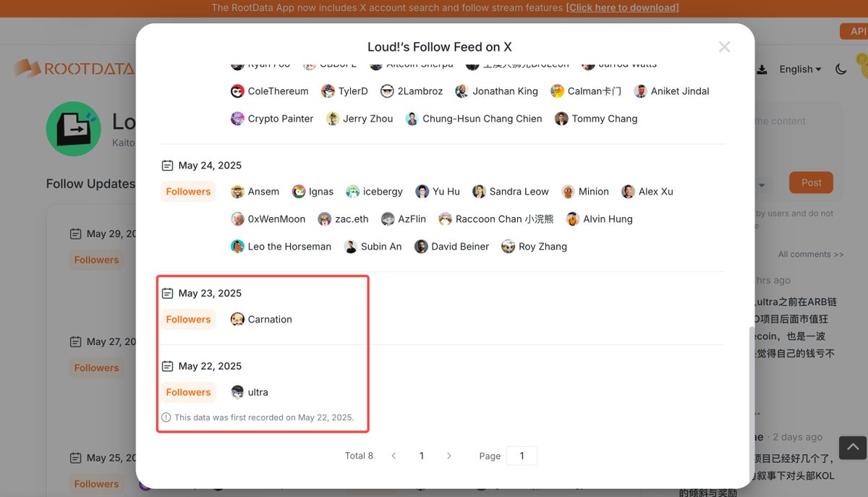The width and height of the screenshot is (868, 497).
Task: Click Subin An's avatar icon
Action: coord(350,247)
